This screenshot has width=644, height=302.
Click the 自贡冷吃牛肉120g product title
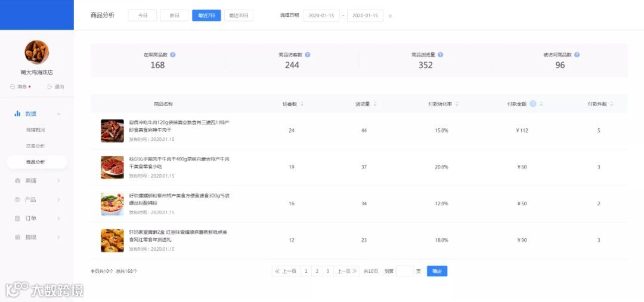179,126
